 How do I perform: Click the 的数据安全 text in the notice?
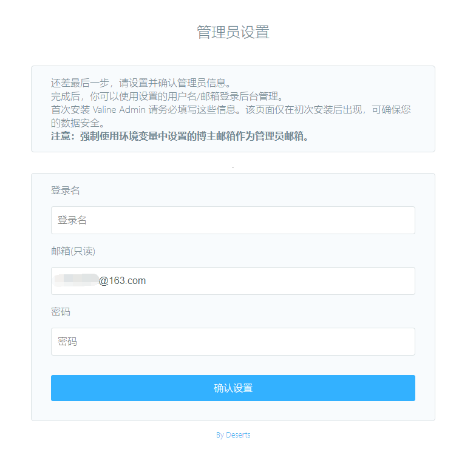[79, 123]
